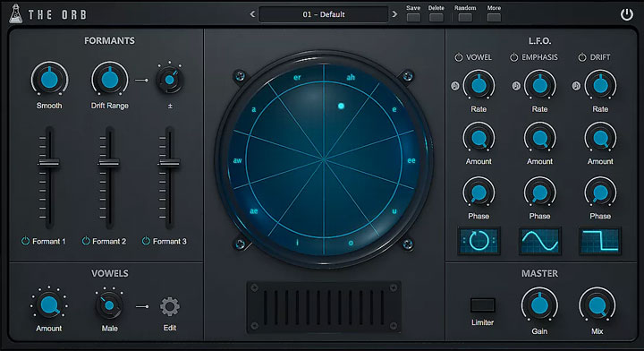
Task: Click the Drift Range knob
Action: point(110,79)
